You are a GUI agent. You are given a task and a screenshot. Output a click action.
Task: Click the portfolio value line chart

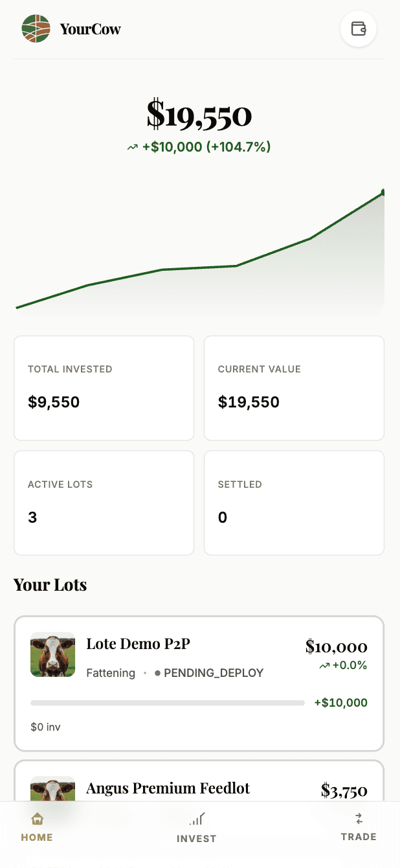tap(200, 259)
